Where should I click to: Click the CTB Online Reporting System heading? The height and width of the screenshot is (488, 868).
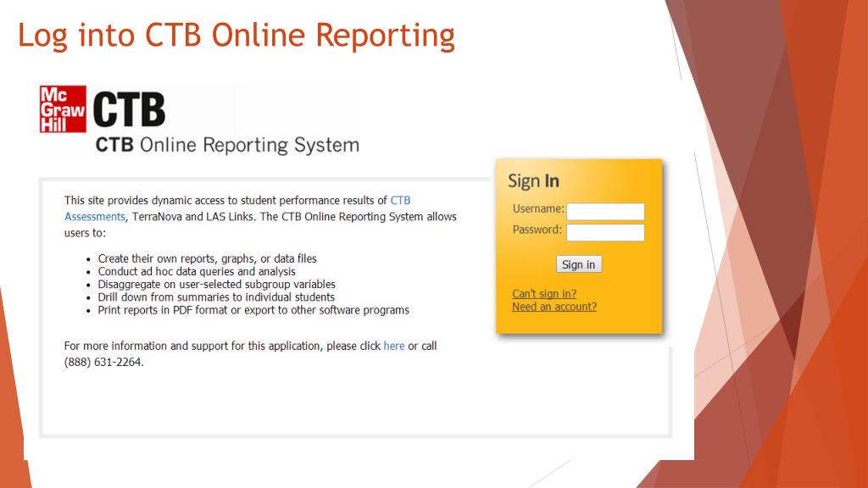227,145
